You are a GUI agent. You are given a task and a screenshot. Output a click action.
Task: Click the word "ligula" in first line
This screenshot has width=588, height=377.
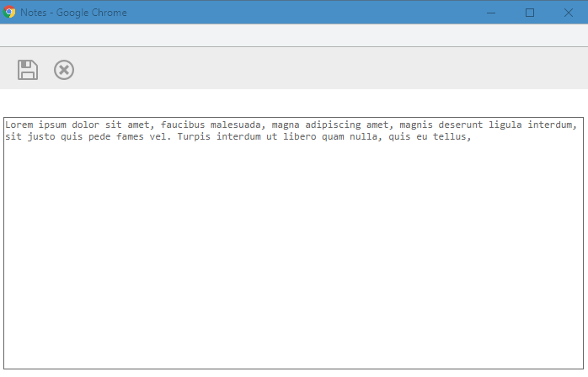(506, 125)
